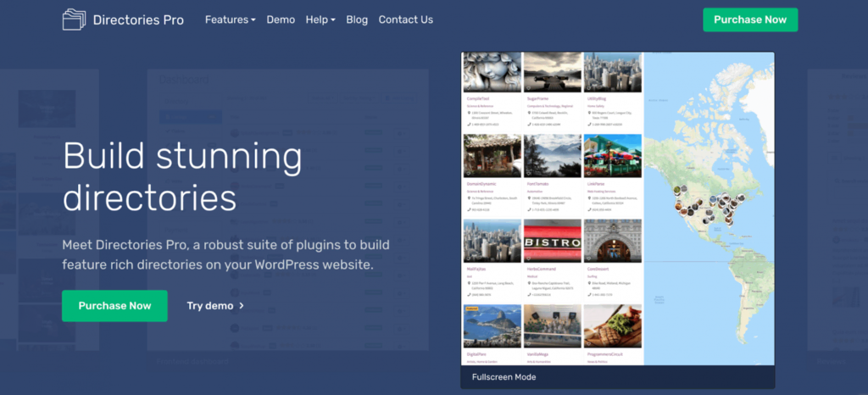The width and height of the screenshot is (868, 395).
Task: Click the colorful umbrellas market thumbnail
Action: tap(612, 156)
